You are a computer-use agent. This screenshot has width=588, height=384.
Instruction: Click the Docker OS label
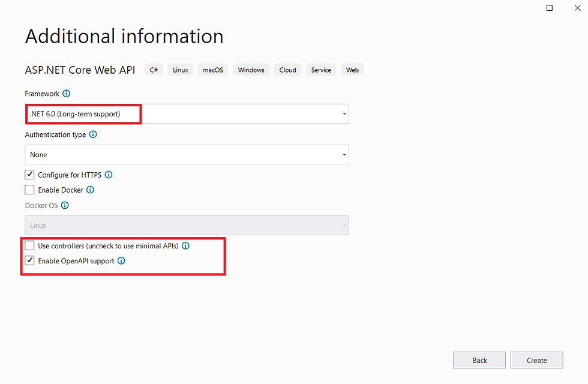[x=41, y=205]
